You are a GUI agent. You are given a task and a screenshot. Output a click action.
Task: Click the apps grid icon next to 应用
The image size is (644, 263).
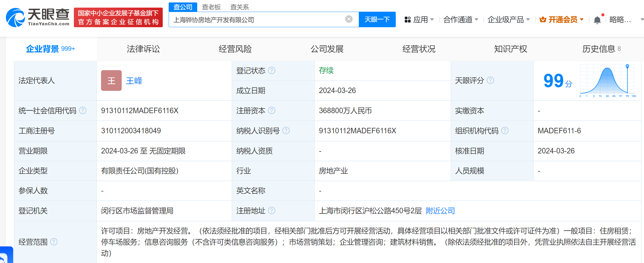click(x=407, y=20)
